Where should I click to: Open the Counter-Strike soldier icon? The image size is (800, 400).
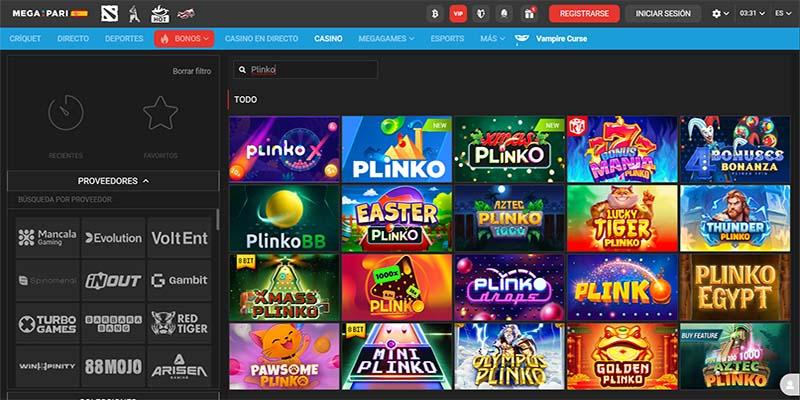click(x=135, y=13)
